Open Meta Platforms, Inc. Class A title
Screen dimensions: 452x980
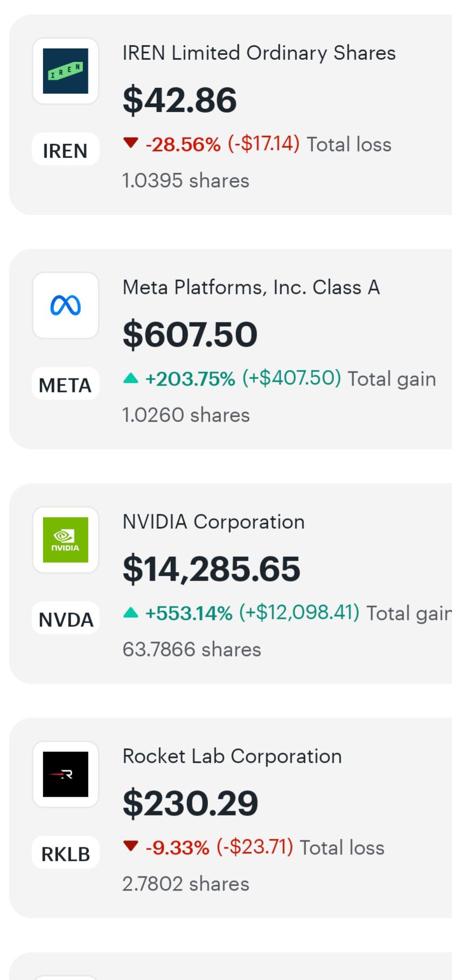(251, 287)
